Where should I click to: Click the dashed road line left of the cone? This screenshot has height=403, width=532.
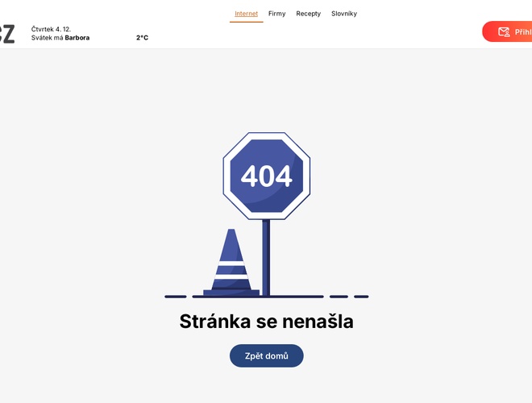pyautogui.click(x=176, y=297)
